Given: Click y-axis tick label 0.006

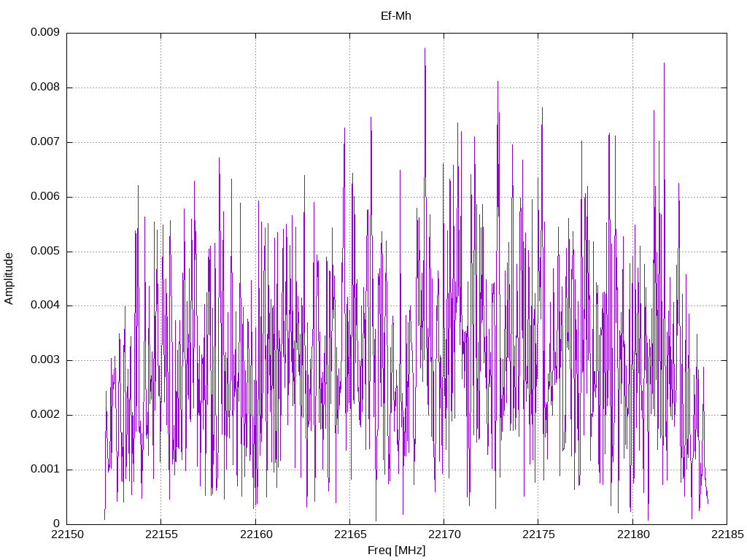Looking at the screenshot, I should pos(45,197).
